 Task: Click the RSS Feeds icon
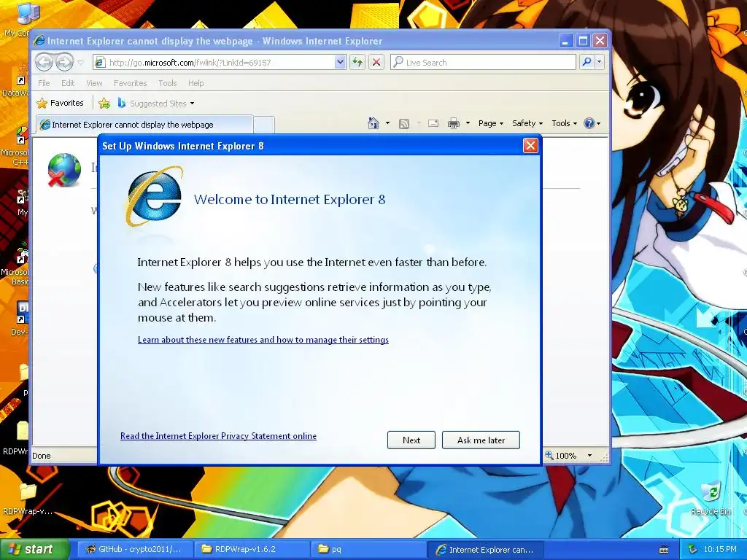coord(404,124)
